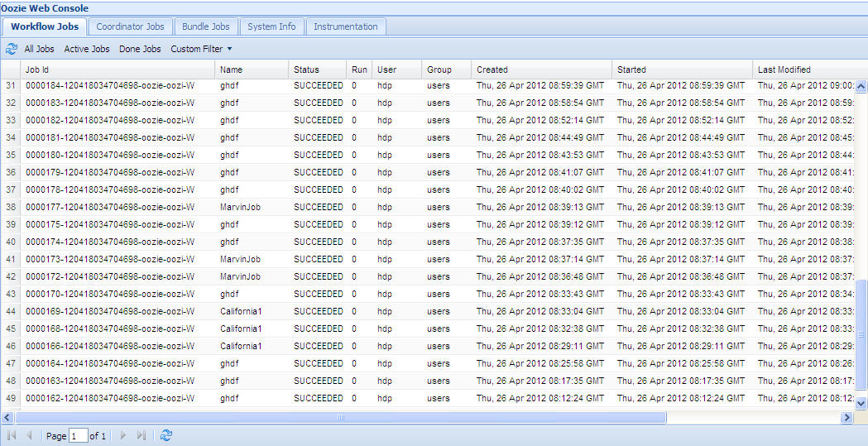Show Done Jobs filter

pos(140,50)
